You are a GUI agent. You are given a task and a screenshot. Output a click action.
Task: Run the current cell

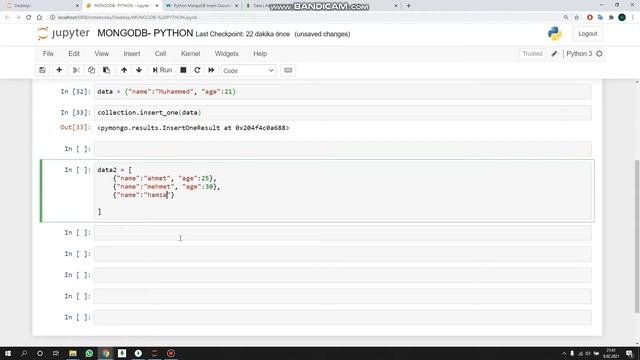(x=162, y=70)
